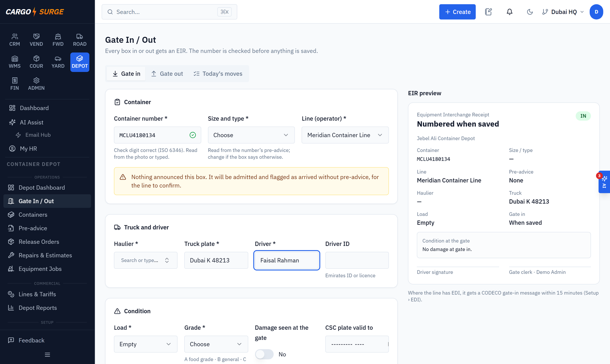Open the Today's moves tab
Image resolution: width=610 pixels, height=364 pixels.
click(218, 74)
